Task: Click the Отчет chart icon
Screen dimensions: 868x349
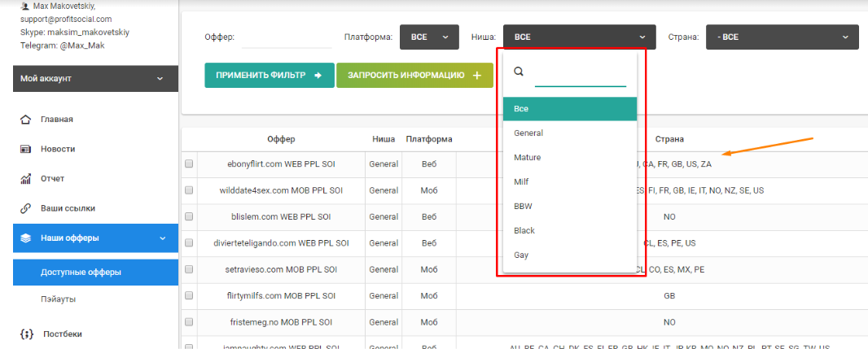Action: tap(25, 179)
